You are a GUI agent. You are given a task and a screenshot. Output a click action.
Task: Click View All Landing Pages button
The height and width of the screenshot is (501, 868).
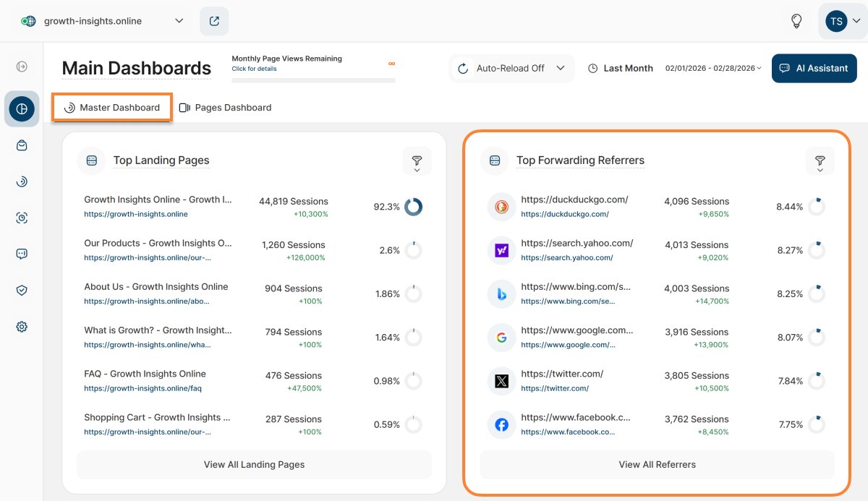254,464
